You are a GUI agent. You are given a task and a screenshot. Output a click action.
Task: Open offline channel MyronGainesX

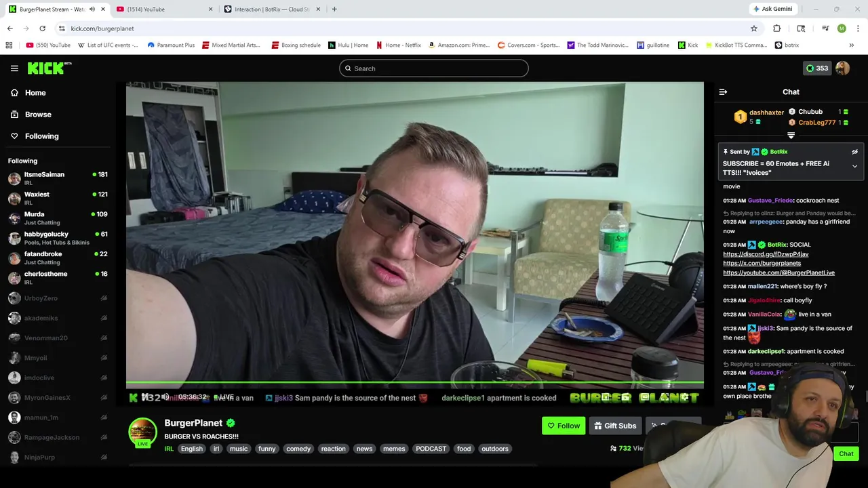coord(58,397)
